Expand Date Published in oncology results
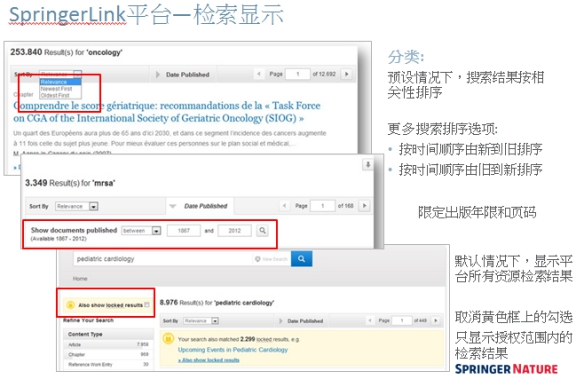 click(x=183, y=75)
